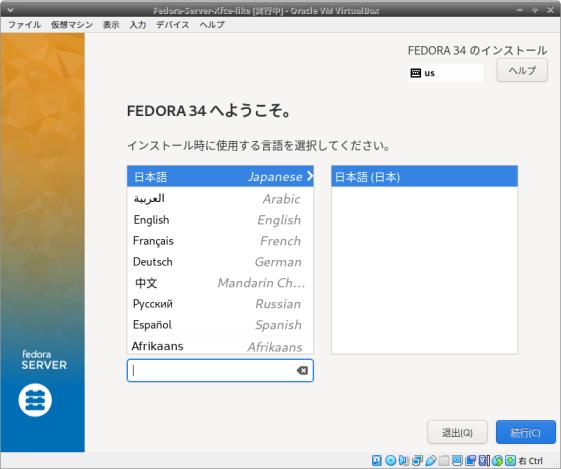Select Русский Russian in the list

pos(220,304)
